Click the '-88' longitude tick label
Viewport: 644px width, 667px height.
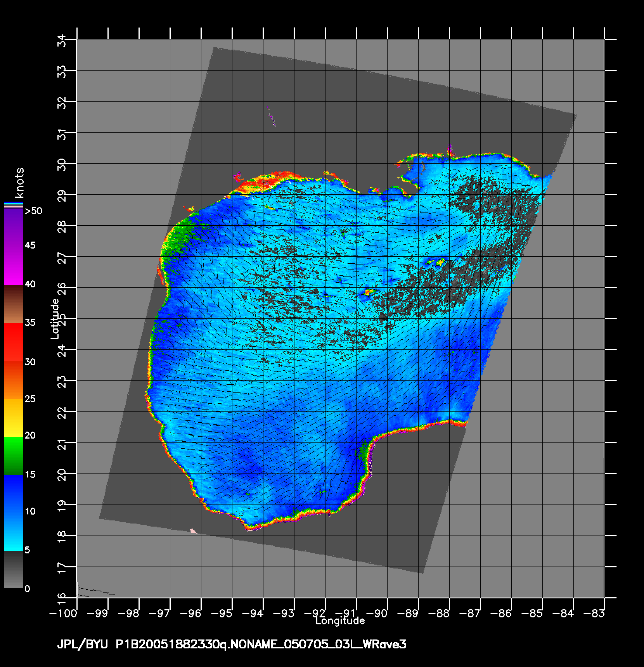point(440,613)
